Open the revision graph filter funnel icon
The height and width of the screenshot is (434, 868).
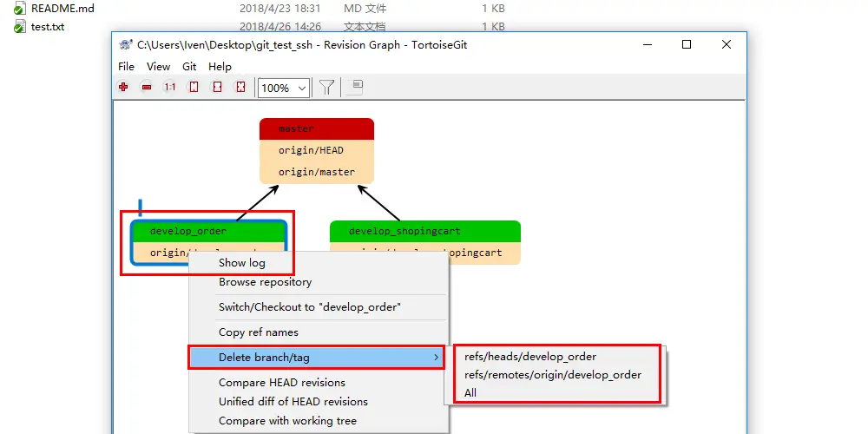click(x=326, y=87)
